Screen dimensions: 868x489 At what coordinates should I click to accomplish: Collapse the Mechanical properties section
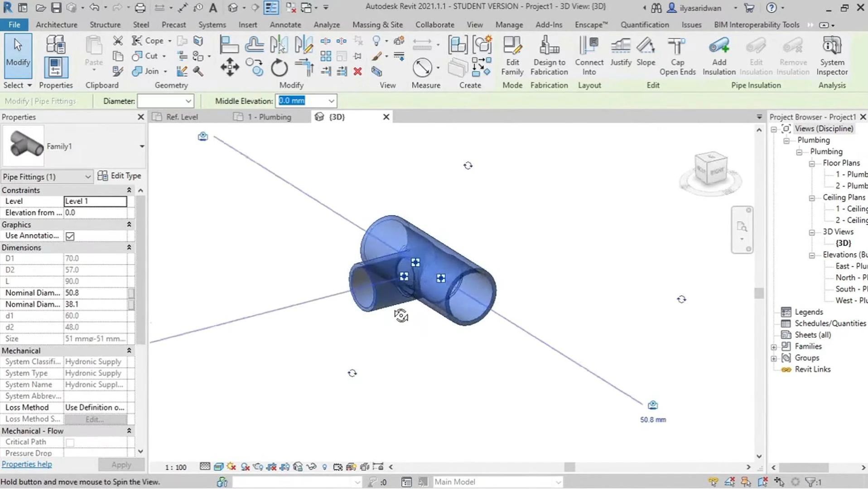tap(129, 350)
